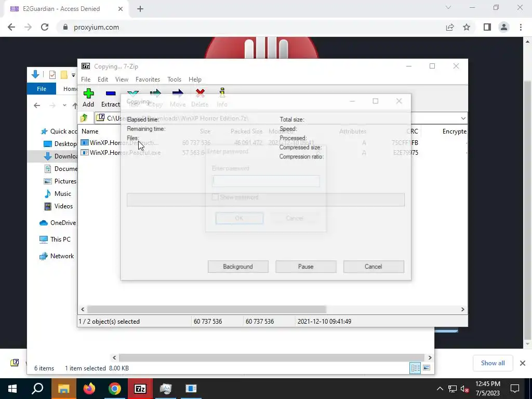
Task: Select Network in Explorer sidebar
Action: point(57,256)
